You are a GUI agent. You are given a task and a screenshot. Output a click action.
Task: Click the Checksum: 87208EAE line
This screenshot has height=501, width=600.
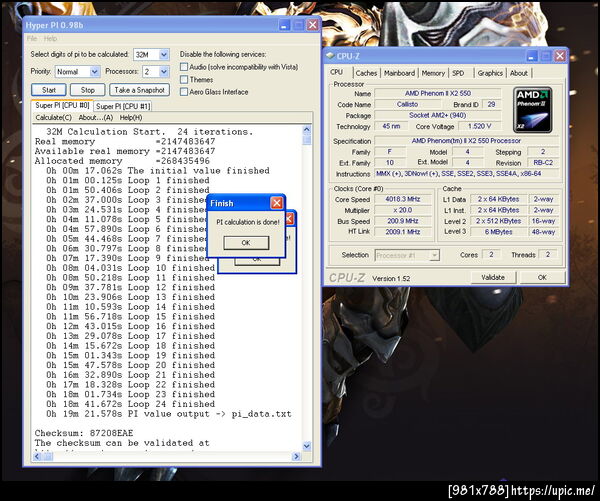(x=84, y=433)
